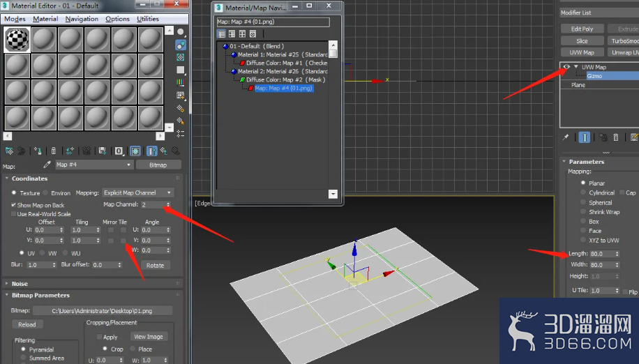This screenshot has width=639, height=364.
Task: Click the Length value field
Action: point(601,254)
